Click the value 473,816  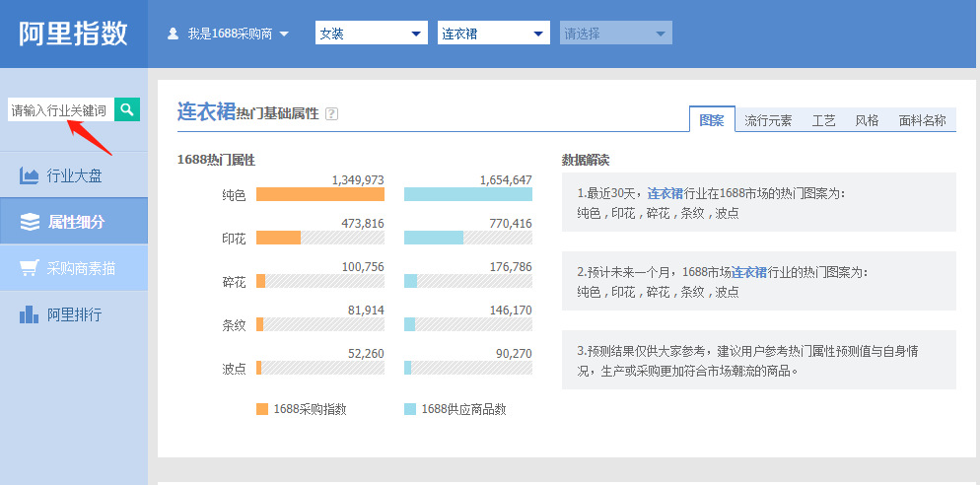click(x=363, y=223)
